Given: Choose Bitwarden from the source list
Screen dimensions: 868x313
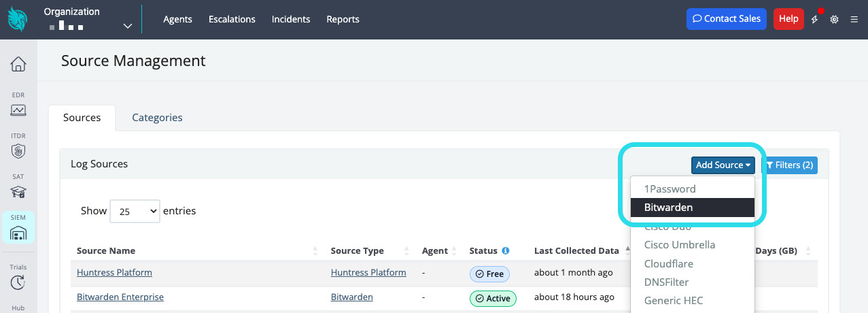Looking at the screenshot, I should (x=692, y=208).
